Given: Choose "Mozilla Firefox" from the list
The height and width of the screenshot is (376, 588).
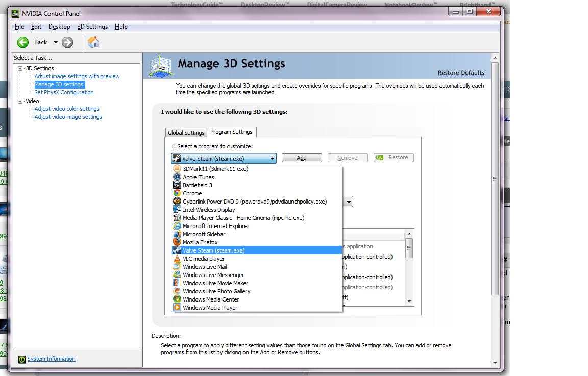Looking at the screenshot, I should [x=257, y=242].
